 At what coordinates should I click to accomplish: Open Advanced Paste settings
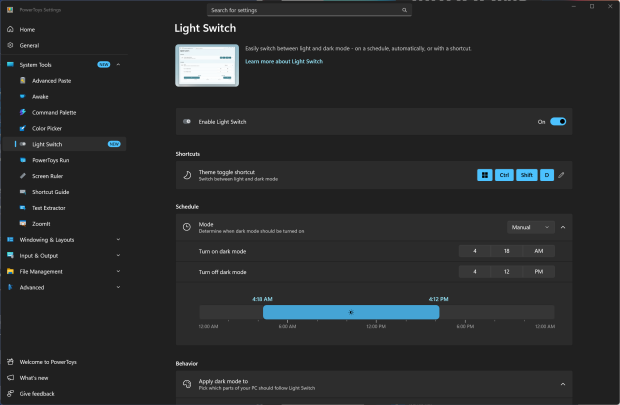63,81
